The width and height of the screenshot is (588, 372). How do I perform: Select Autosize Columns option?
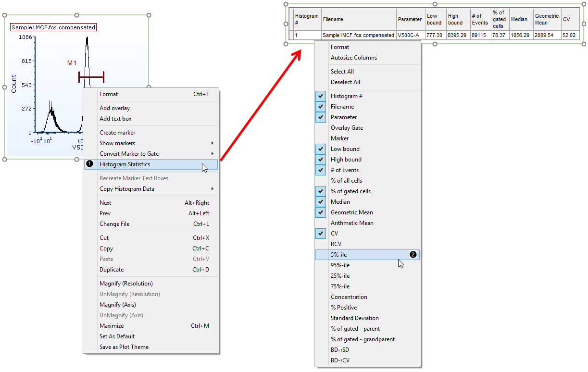[x=353, y=58]
